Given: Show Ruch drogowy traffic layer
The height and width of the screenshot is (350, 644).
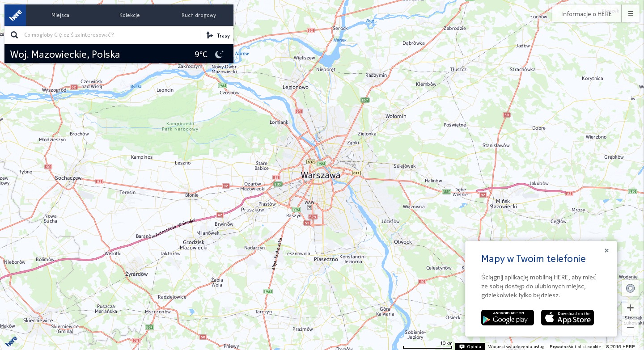Looking at the screenshot, I should 199,15.
